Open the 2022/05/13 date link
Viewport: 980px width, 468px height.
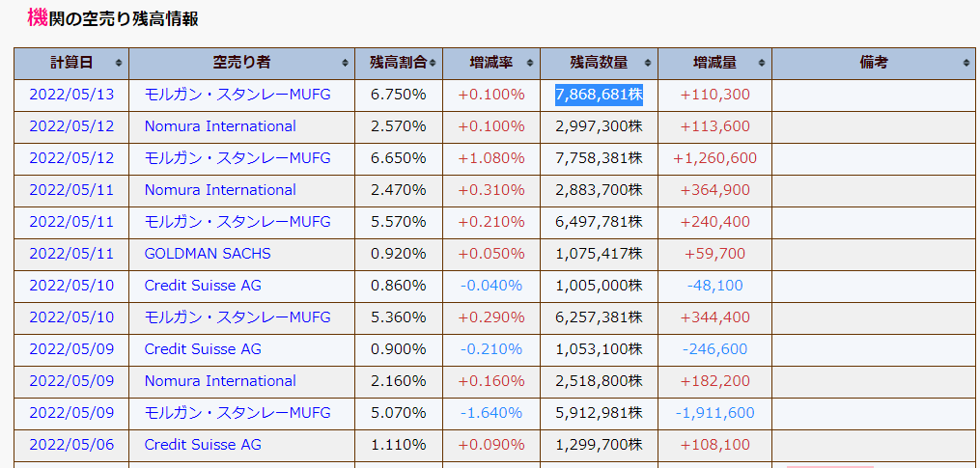[x=71, y=95]
